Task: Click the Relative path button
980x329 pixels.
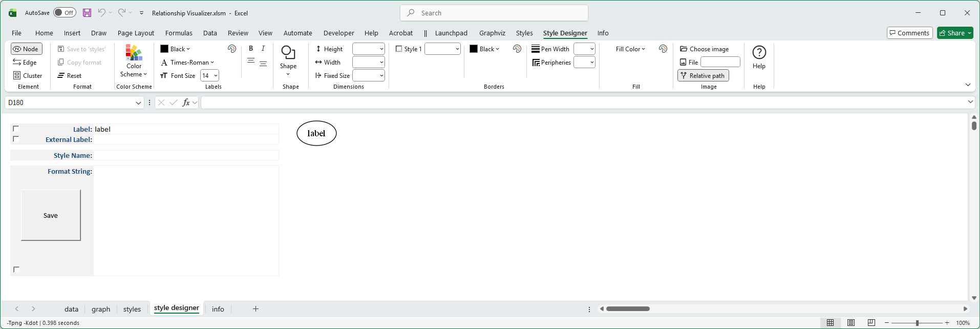Action: click(702, 76)
